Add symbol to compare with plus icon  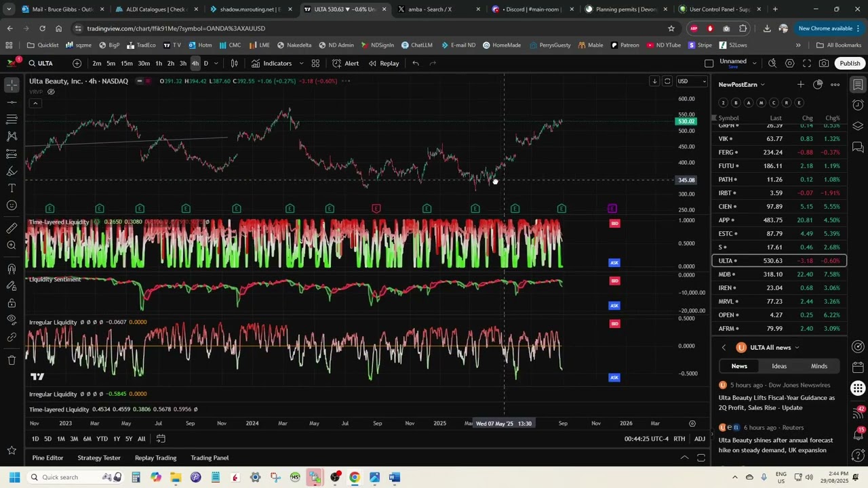coord(77,63)
